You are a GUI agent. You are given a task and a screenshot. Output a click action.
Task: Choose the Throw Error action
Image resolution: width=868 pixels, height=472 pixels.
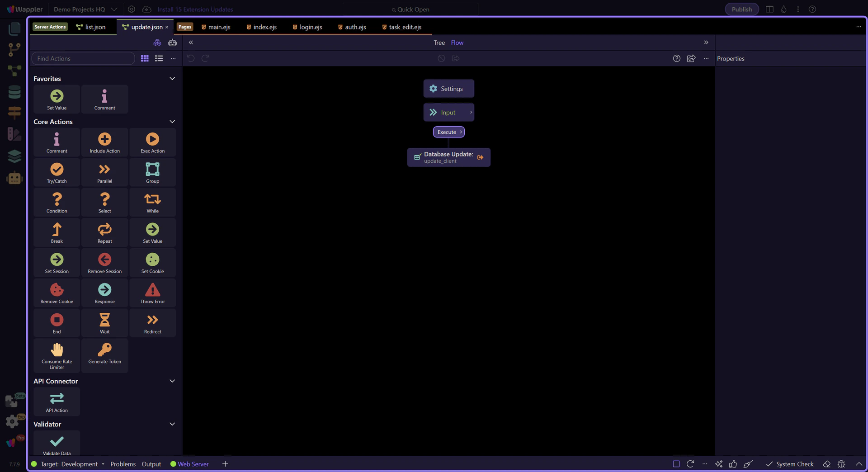[152, 293]
